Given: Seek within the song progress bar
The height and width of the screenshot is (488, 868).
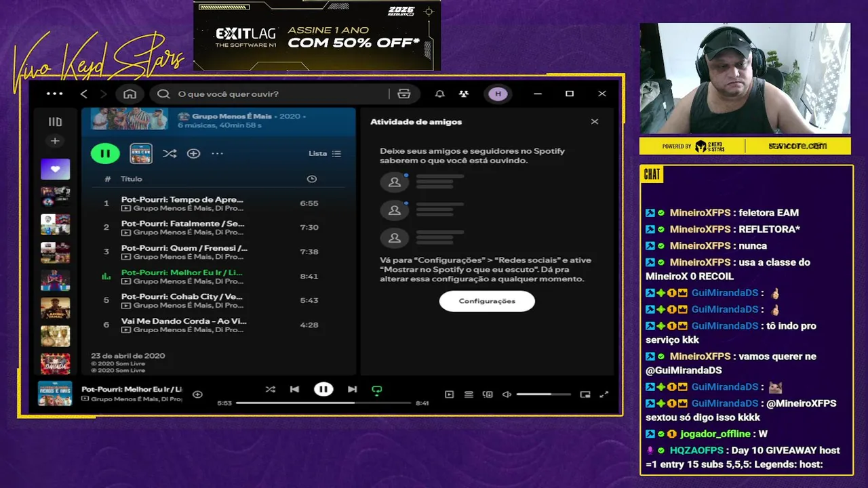Looking at the screenshot, I should (x=323, y=403).
